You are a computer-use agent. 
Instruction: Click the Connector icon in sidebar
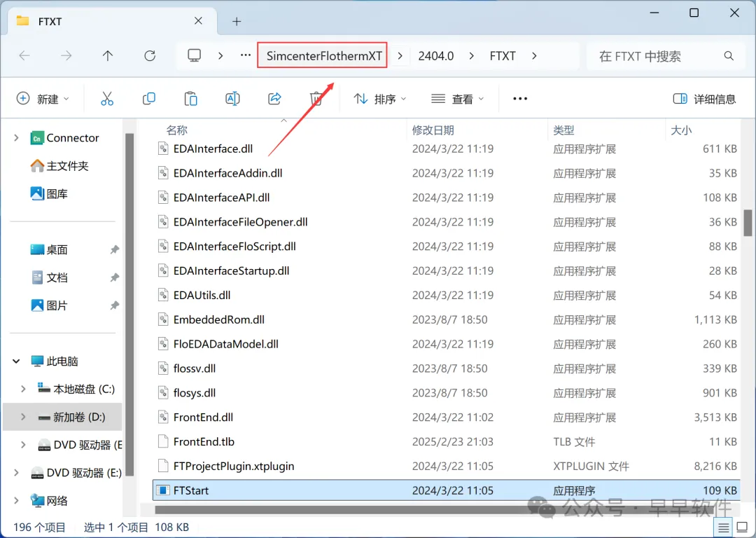(36, 139)
